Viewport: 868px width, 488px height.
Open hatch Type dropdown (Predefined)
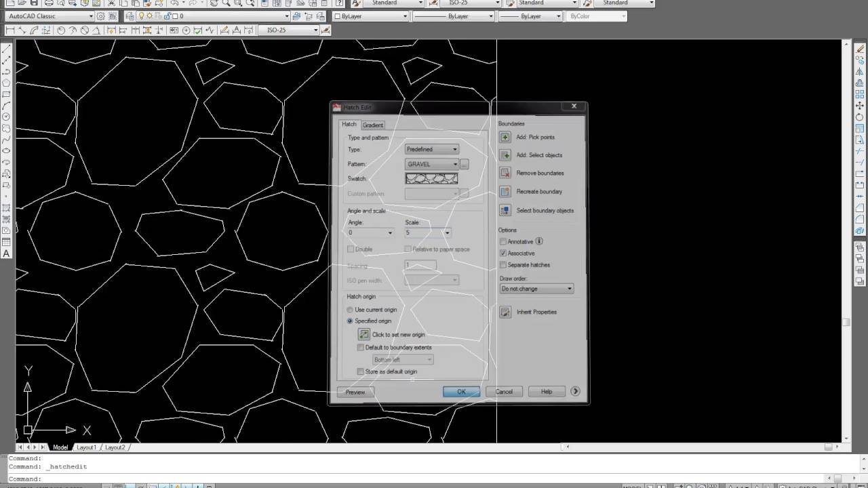coord(432,149)
